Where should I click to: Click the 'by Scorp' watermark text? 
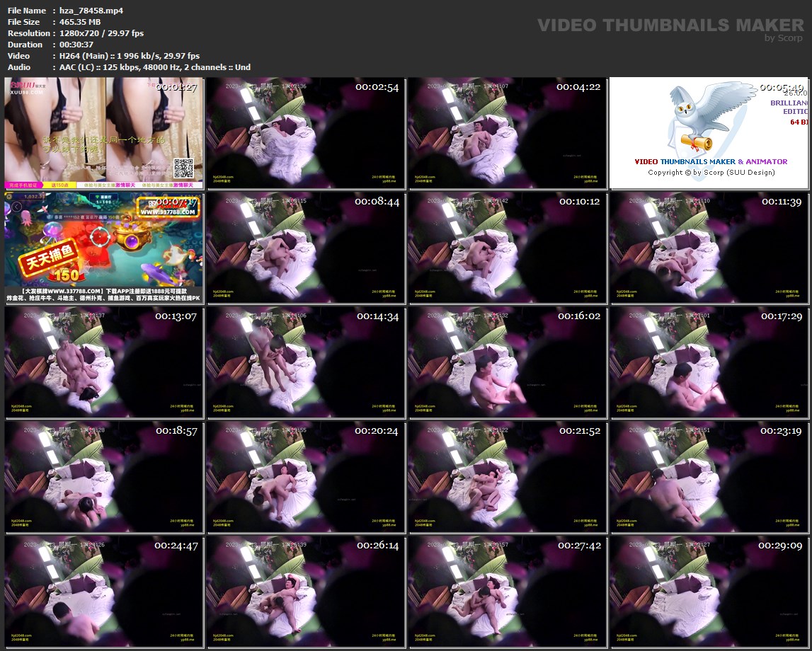[784, 38]
